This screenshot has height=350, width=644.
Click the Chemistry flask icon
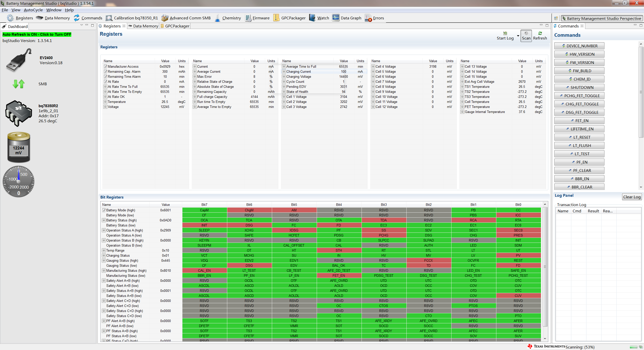(x=217, y=18)
